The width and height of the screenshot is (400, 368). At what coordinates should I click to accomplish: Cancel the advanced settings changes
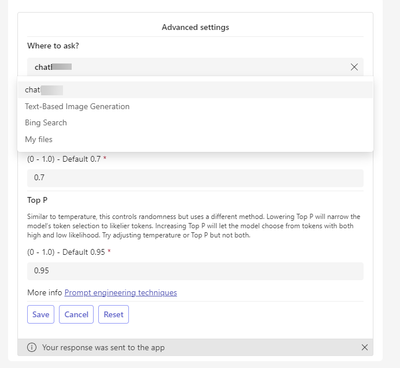click(x=76, y=314)
